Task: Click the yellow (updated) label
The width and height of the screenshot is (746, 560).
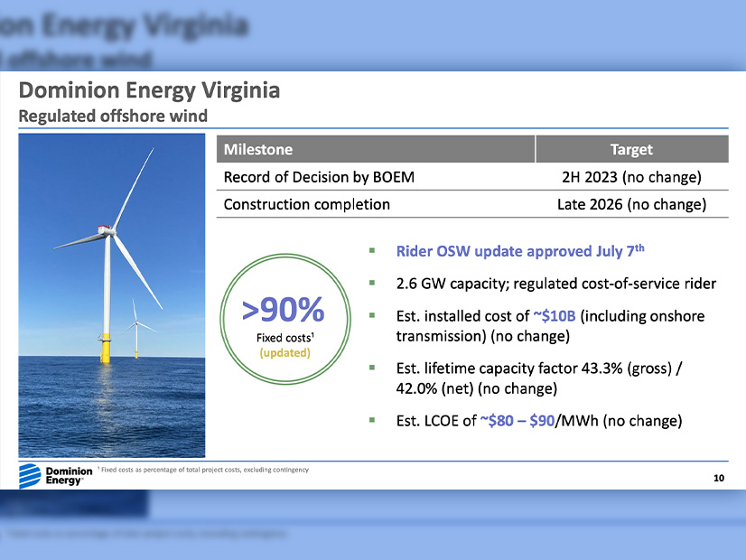Action: (x=284, y=352)
